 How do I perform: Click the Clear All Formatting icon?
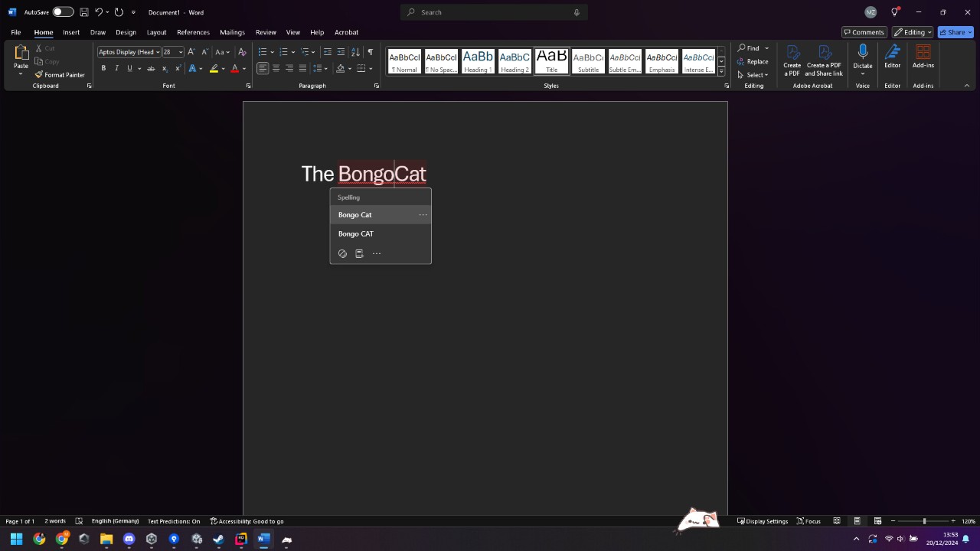(x=242, y=52)
